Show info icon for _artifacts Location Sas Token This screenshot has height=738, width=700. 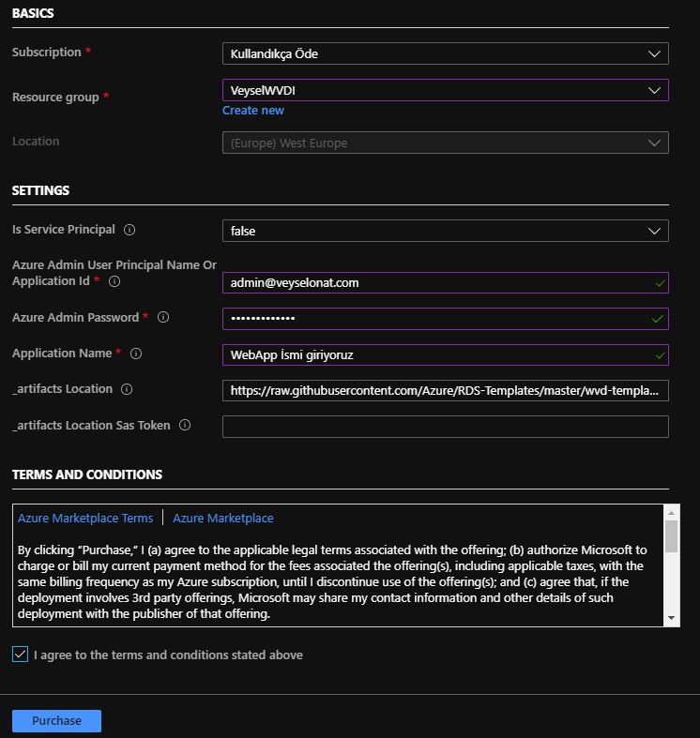tap(185, 425)
